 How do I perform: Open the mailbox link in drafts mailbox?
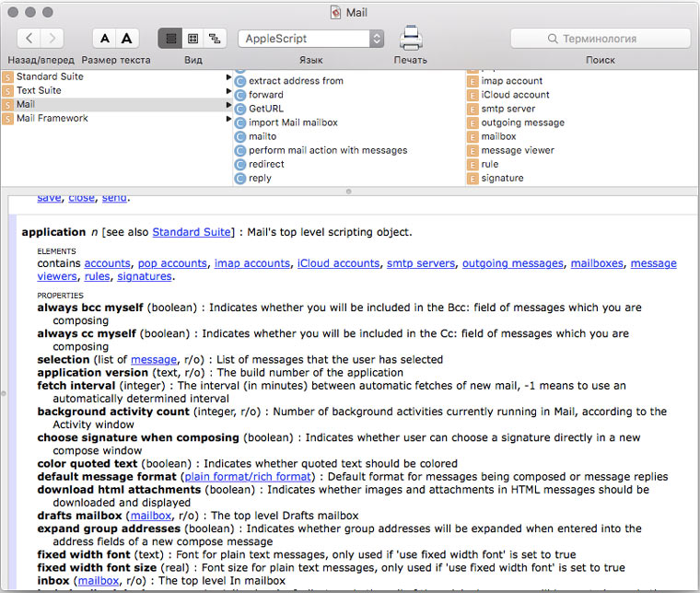(x=151, y=516)
